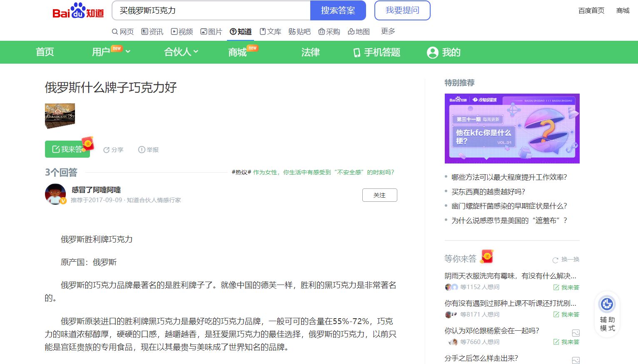Open my profile (我的) icon

click(x=433, y=52)
